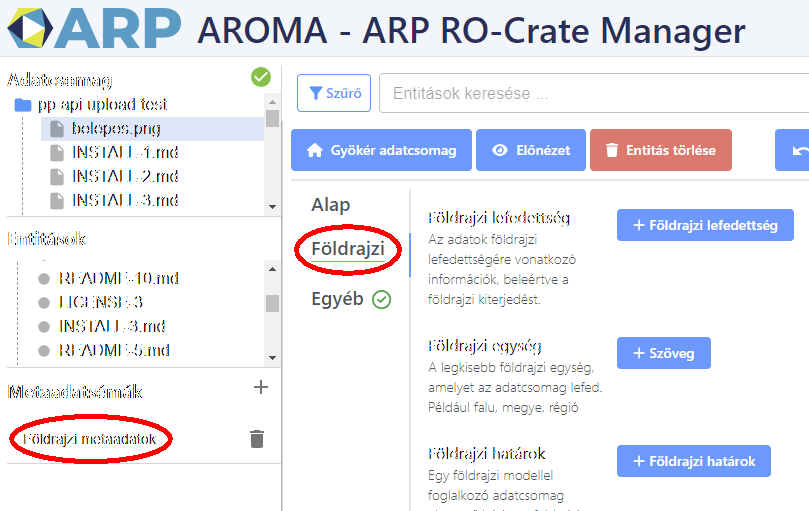This screenshot has height=511, width=809.
Task: Click the Földrajzi egység heading
Action: [x=484, y=346]
